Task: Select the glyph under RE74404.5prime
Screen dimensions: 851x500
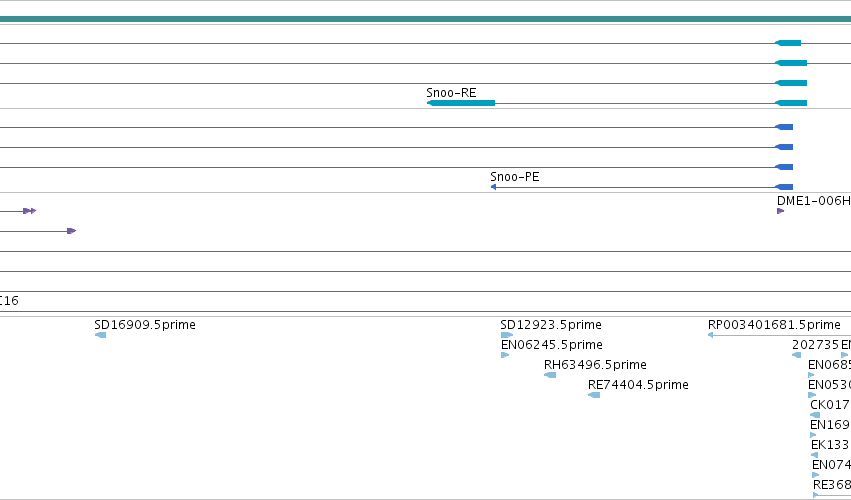Action: click(x=594, y=395)
